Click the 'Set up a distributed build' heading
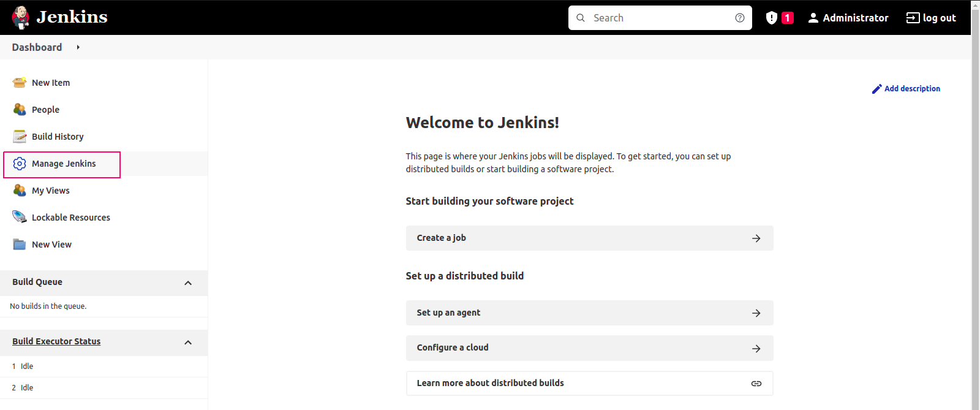The image size is (980, 410). click(x=464, y=276)
